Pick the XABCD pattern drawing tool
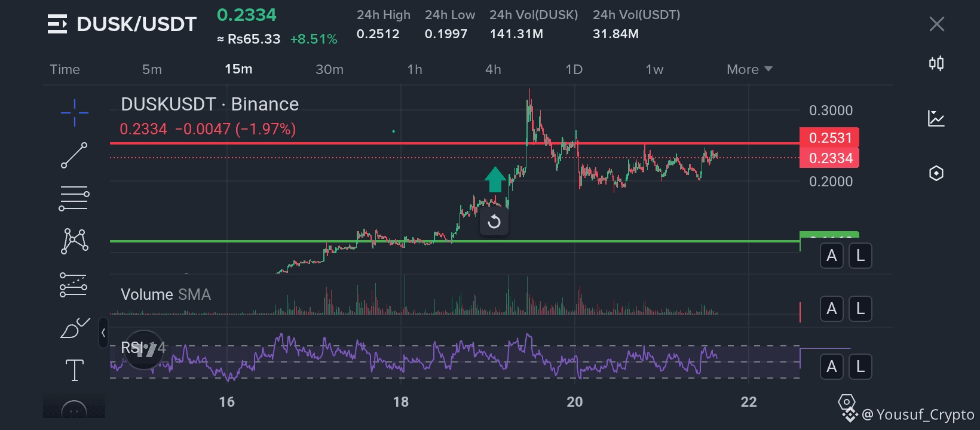Image resolution: width=980 pixels, height=430 pixels. [75, 241]
